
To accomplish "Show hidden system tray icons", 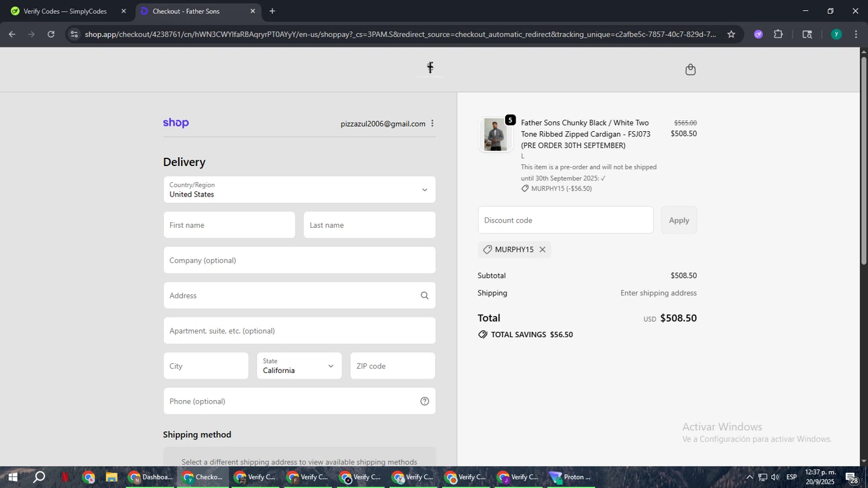I will pyautogui.click(x=749, y=477).
